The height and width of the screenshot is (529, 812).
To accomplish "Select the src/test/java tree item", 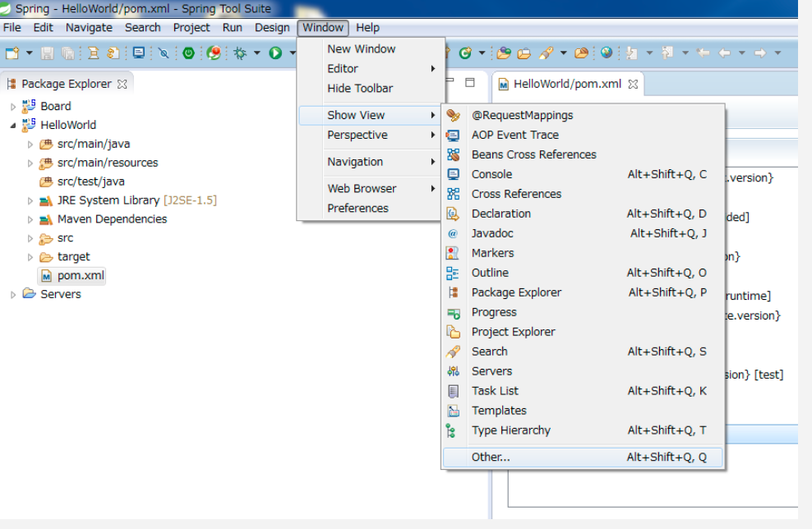I will point(90,182).
